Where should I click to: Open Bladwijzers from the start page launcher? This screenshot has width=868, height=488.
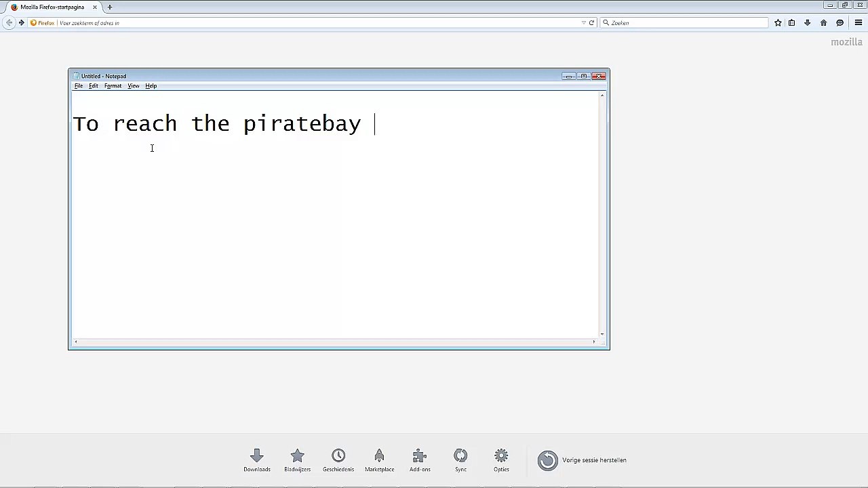pos(297,460)
